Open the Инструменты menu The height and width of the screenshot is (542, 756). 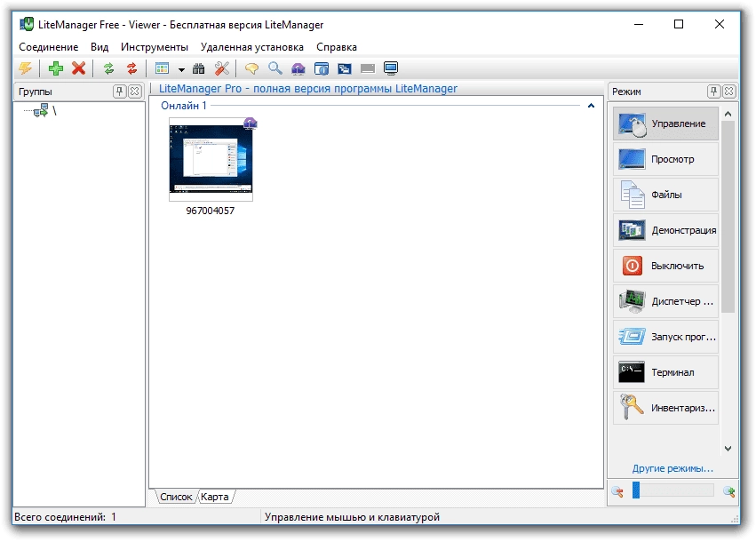click(x=155, y=47)
